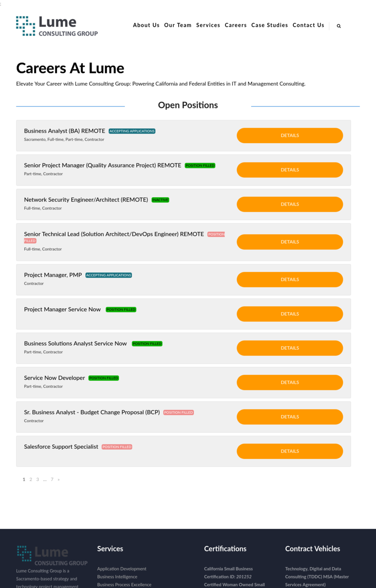
Task: Jump to page 7 of positions
Action: point(52,480)
